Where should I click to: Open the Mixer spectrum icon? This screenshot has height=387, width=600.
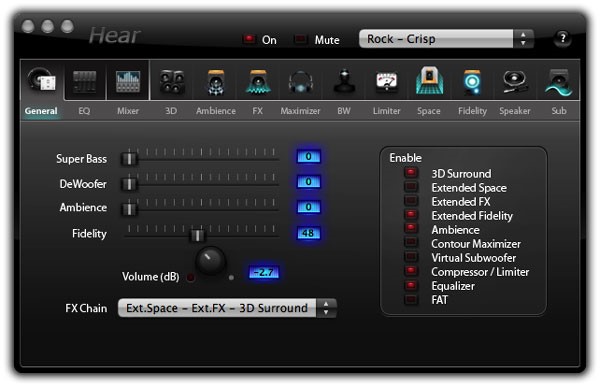pos(128,81)
